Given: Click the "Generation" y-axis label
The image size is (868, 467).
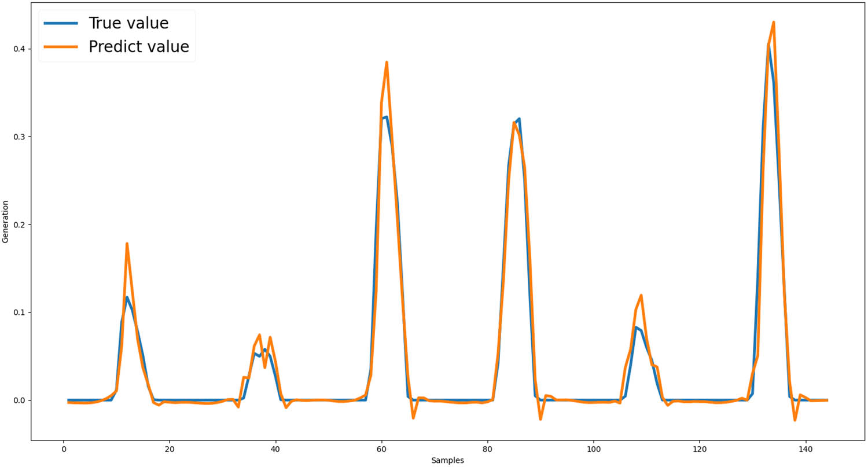Looking at the screenshot, I should click(6, 222).
